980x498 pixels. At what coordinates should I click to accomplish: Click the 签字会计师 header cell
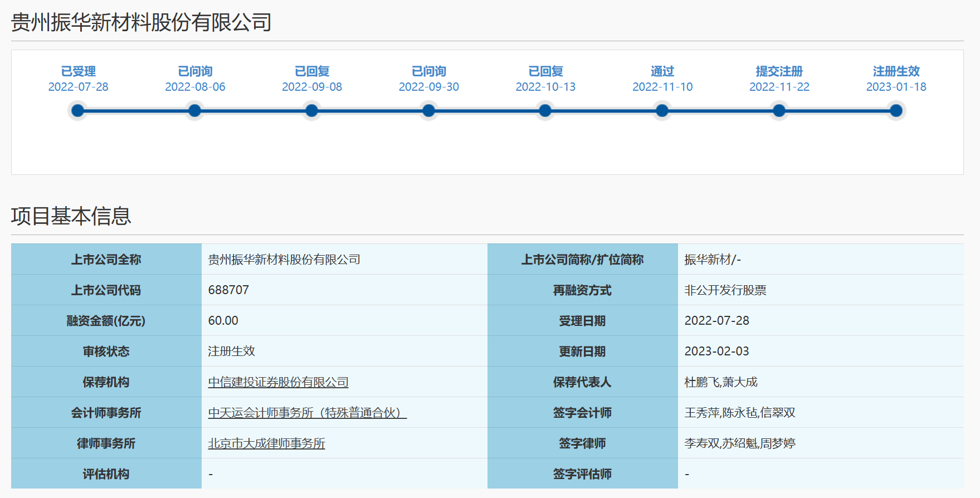(583, 413)
